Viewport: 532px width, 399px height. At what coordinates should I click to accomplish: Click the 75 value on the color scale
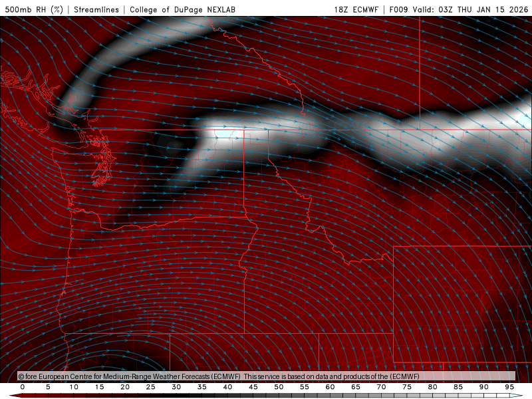pyautogui.click(x=407, y=387)
